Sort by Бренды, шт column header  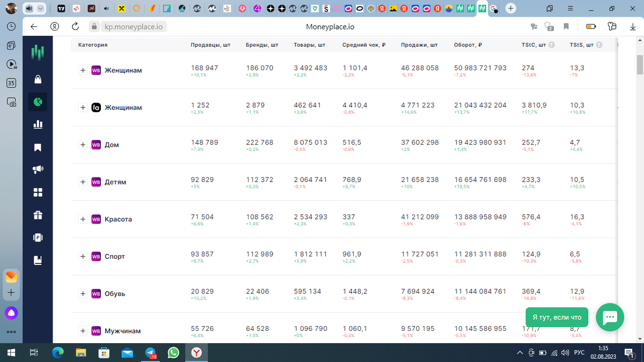262,45
